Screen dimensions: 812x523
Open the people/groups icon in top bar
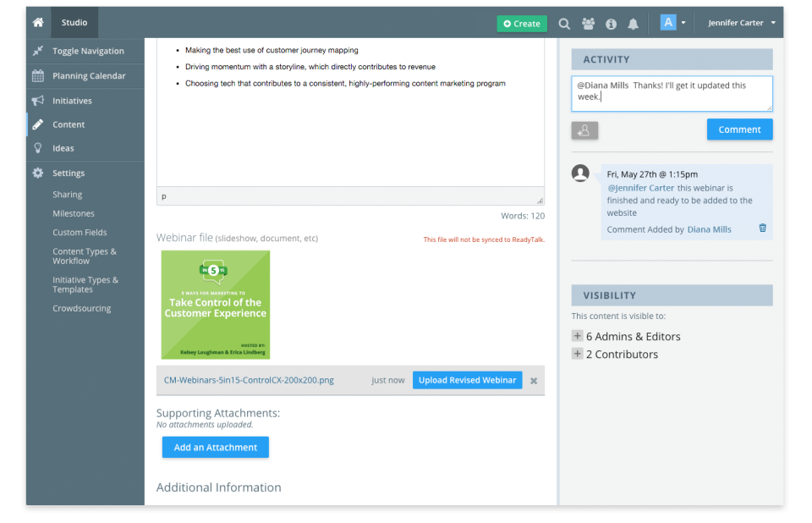(588, 24)
